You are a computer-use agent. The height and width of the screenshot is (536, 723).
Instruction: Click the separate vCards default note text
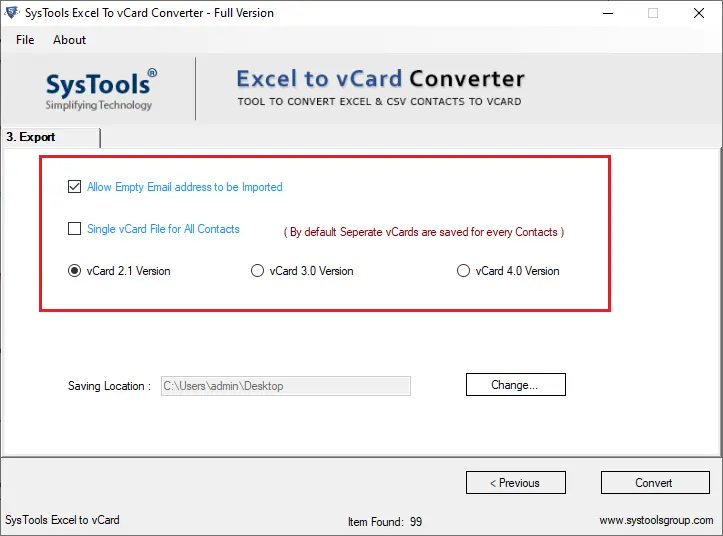424,232
